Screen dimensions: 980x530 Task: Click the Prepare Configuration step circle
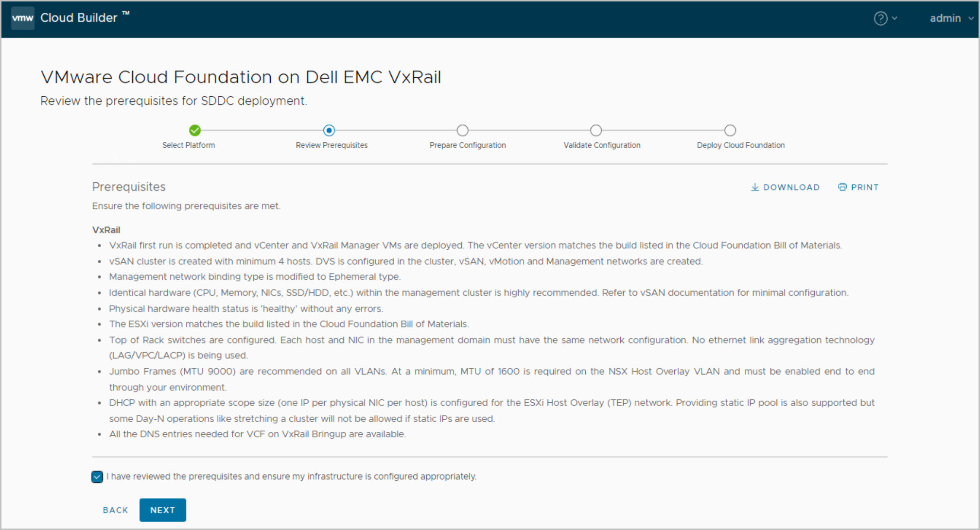coord(462,130)
